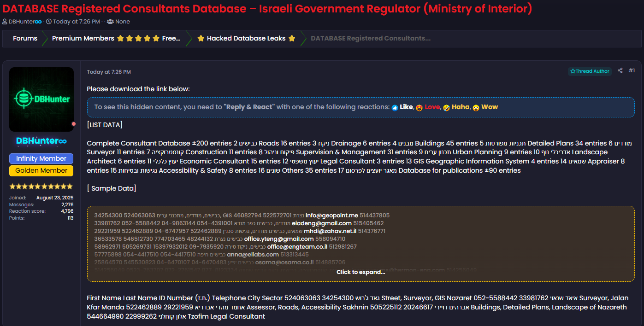Click the Wow reaction label
The image size is (644, 326).
pyautogui.click(x=490, y=107)
